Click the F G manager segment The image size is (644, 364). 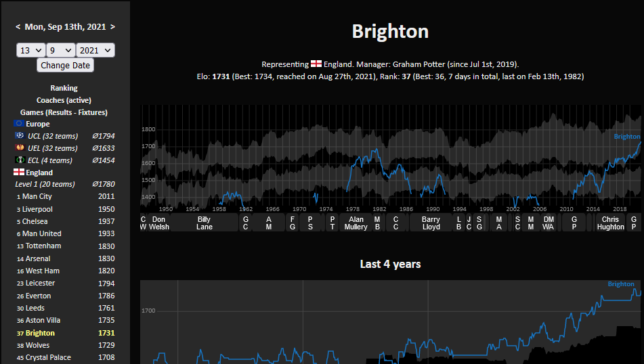tap(293, 223)
